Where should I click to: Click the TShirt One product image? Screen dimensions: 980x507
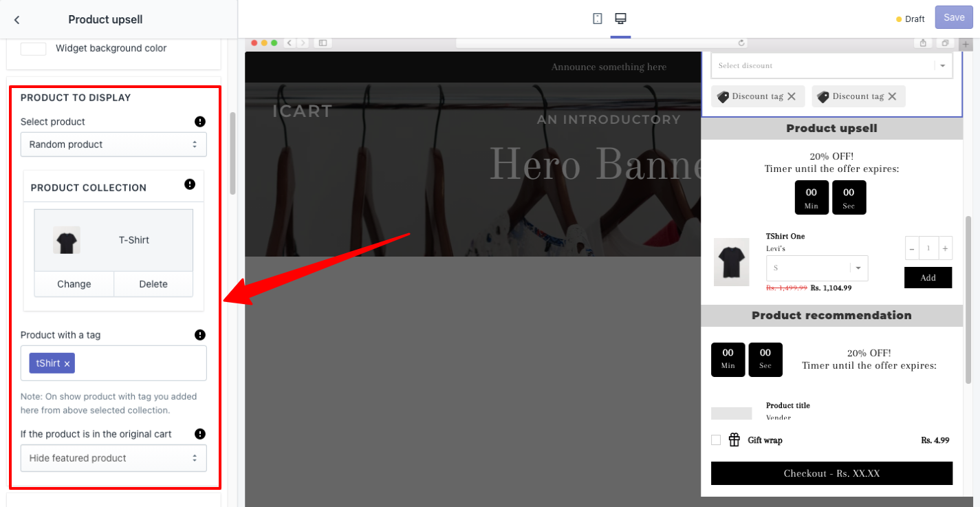click(x=731, y=262)
